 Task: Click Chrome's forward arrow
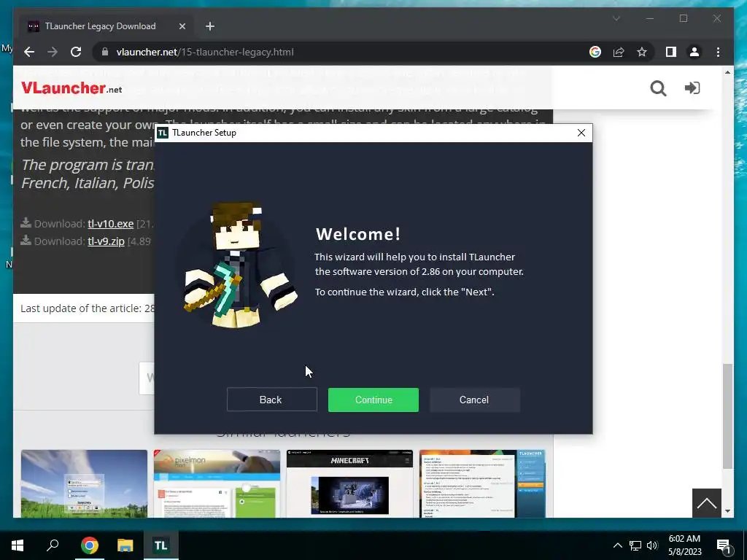(x=53, y=52)
